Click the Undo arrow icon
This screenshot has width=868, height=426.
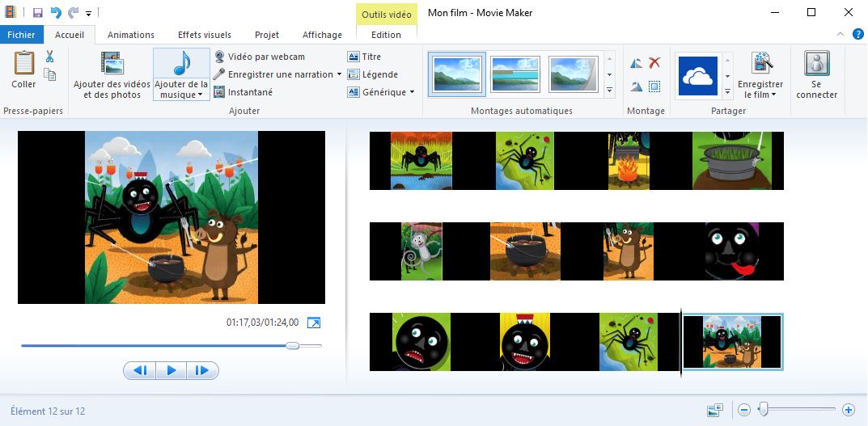[x=55, y=12]
